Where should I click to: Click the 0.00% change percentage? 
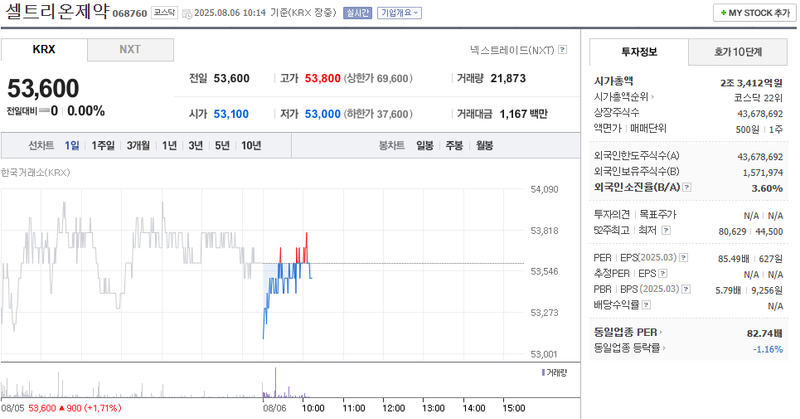click(x=86, y=111)
